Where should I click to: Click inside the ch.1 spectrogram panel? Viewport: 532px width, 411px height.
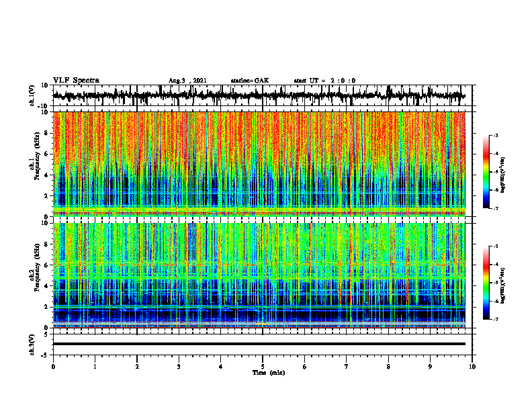pos(259,164)
